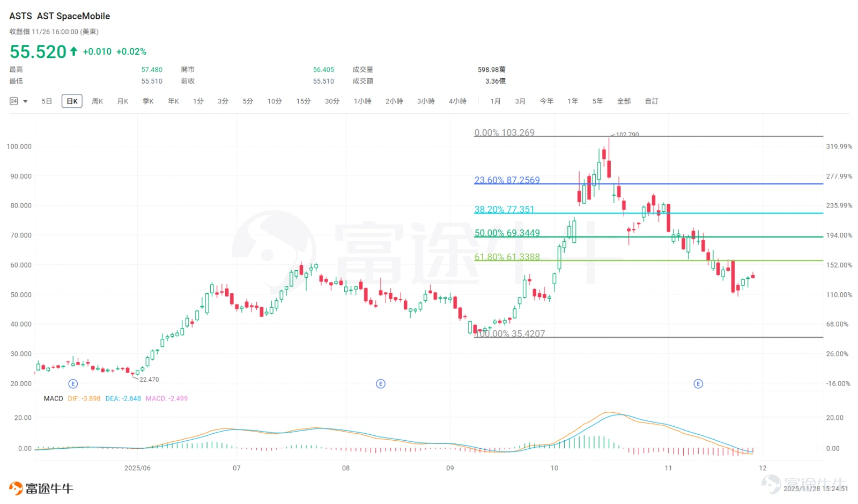
Task: Click the 前收 55.510 value
Action: tap(323, 81)
